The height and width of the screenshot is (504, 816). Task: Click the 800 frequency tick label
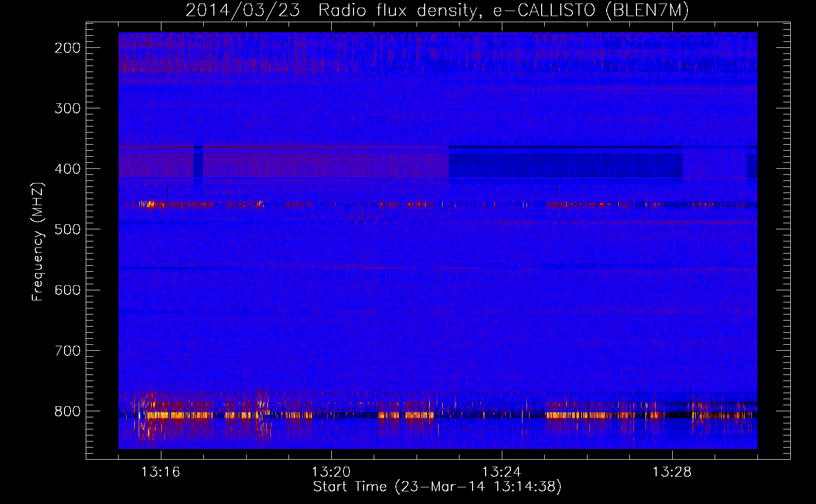click(x=68, y=411)
